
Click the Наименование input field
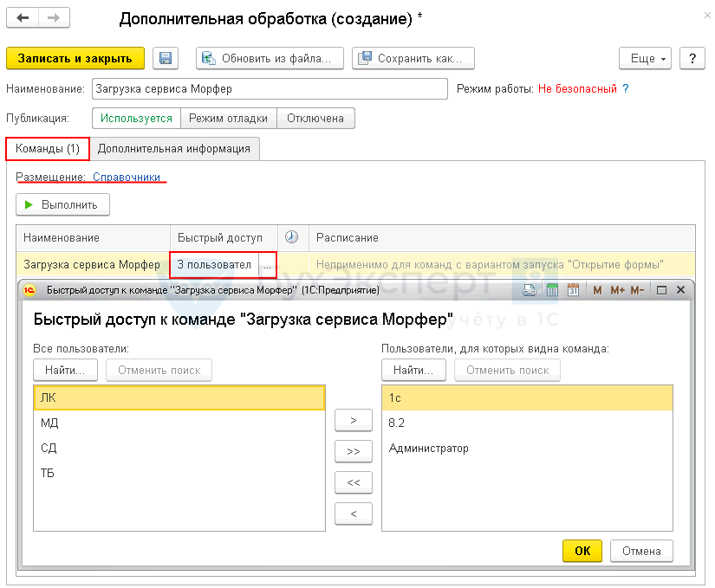[270, 88]
